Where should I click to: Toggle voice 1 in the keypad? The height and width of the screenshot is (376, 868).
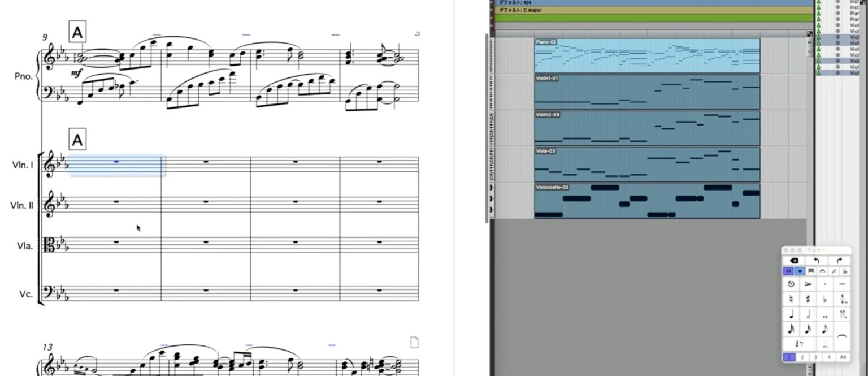(x=788, y=357)
